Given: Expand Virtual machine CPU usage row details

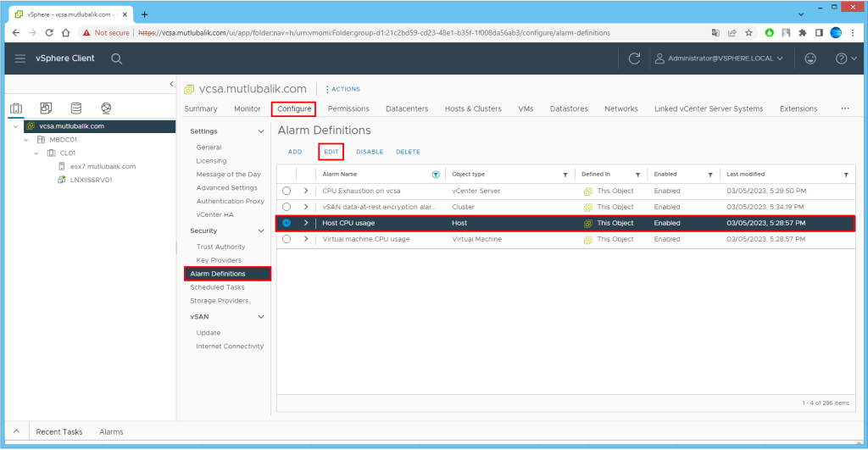Looking at the screenshot, I should (x=305, y=239).
